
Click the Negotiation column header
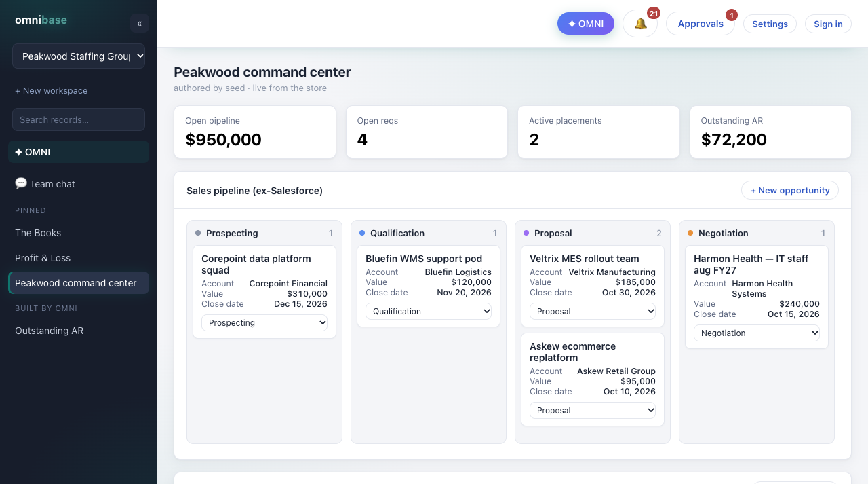757,233
